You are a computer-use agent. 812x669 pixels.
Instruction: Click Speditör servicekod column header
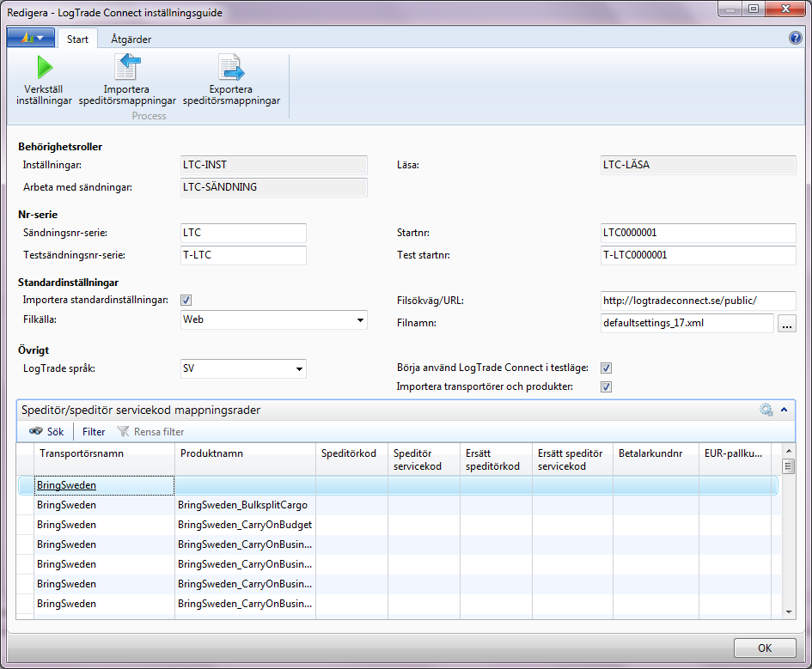tap(424, 459)
